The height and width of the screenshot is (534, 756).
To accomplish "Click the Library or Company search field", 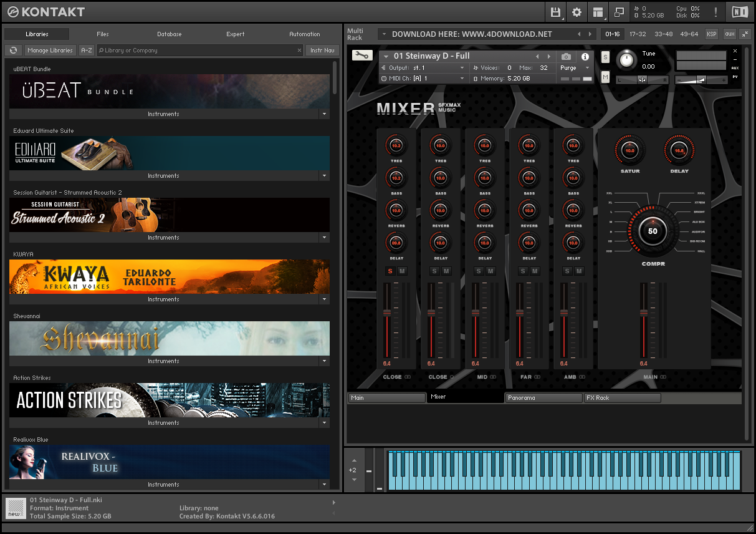I will [199, 51].
